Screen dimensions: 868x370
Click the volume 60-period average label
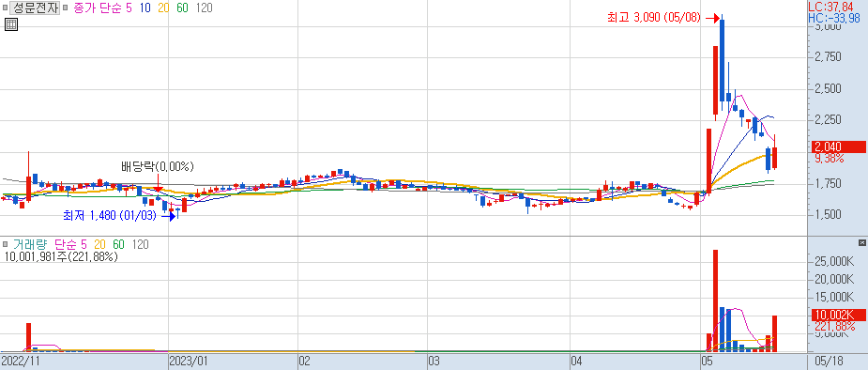[x=119, y=244]
